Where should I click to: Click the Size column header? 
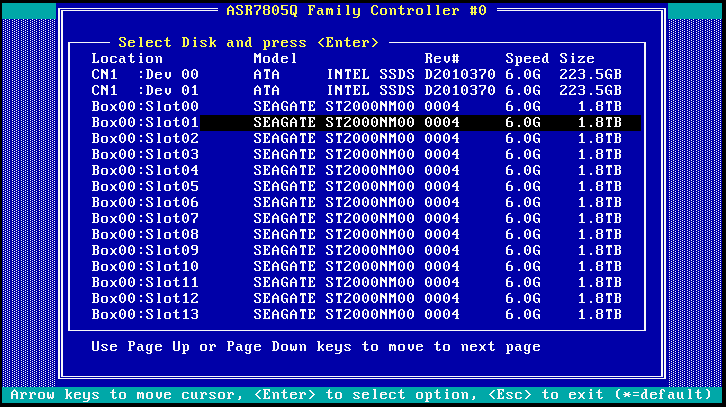pyautogui.click(x=576, y=58)
